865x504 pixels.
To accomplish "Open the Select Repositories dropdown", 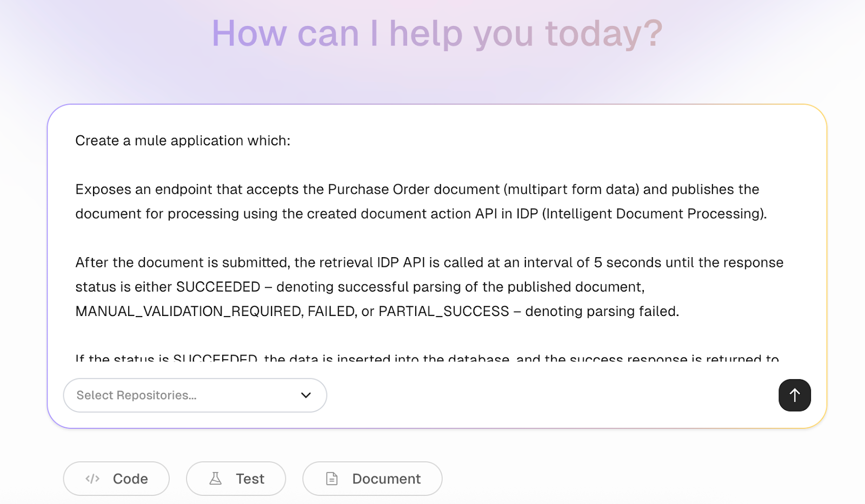I will (195, 395).
